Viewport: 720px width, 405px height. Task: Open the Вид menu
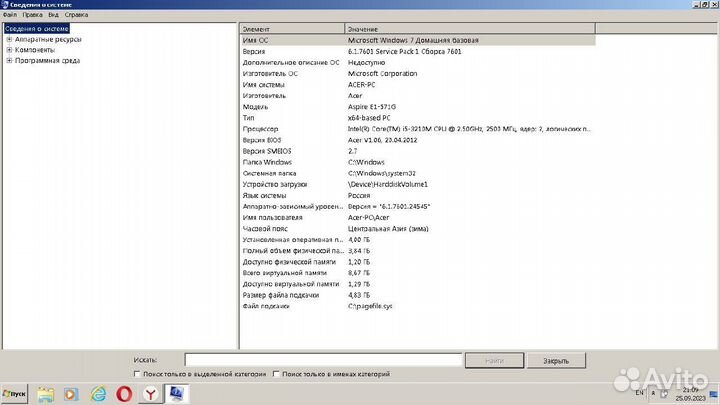coord(53,15)
